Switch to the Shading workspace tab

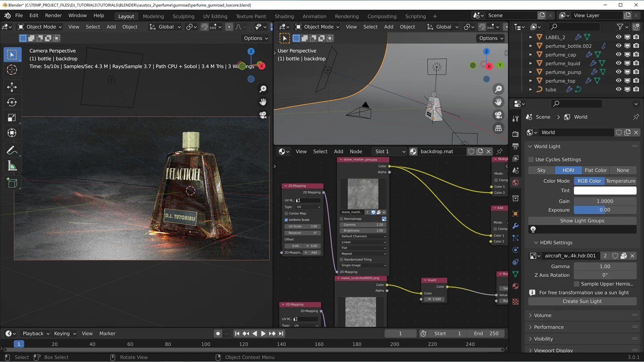[x=284, y=16]
